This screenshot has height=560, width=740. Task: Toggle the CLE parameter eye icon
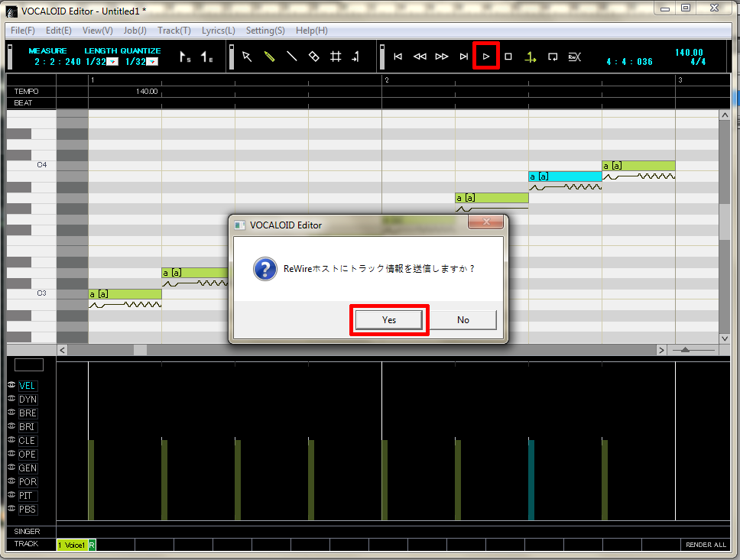click(x=11, y=440)
